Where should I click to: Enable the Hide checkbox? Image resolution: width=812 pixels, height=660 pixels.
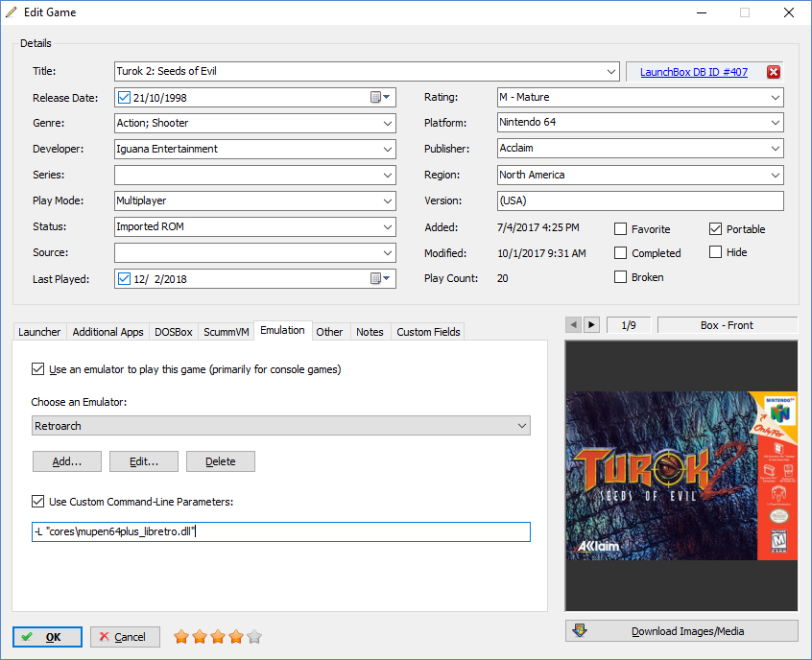(x=715, y=252)
